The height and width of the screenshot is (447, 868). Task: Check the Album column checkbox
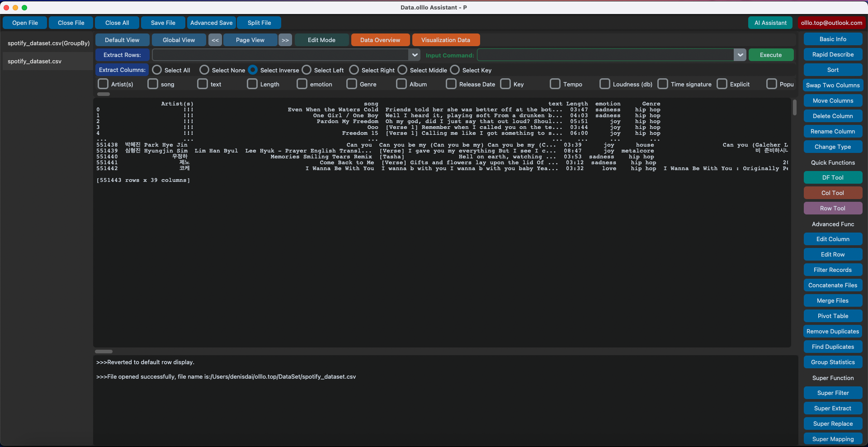click(401, 84)
